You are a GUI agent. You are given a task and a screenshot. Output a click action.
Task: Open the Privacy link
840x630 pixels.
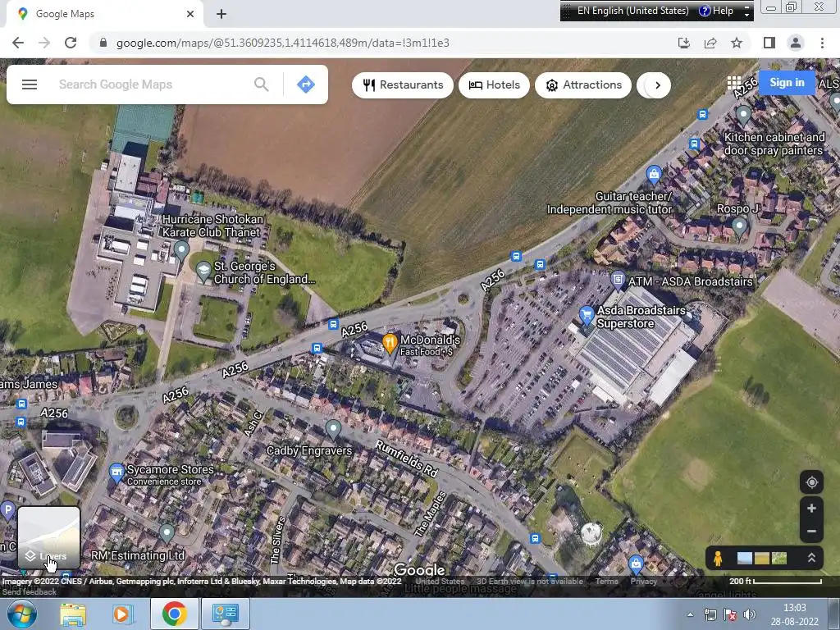tap(643, 582)
